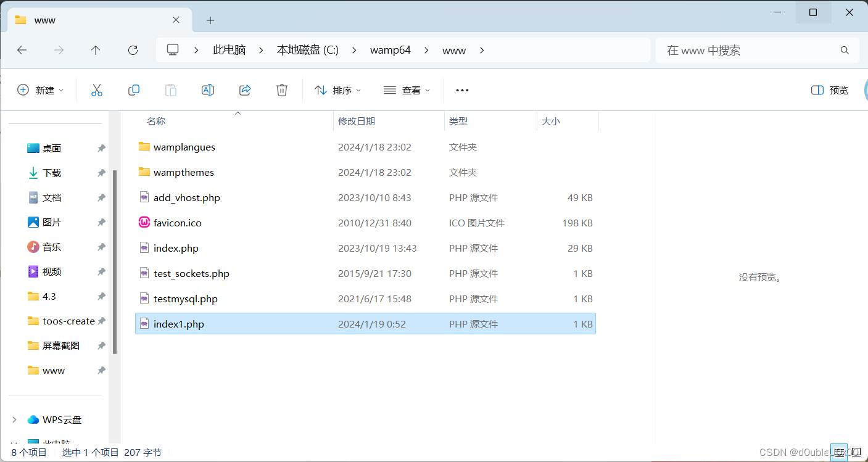Close the www tab
Screen dimensions: 868x462
176,20
